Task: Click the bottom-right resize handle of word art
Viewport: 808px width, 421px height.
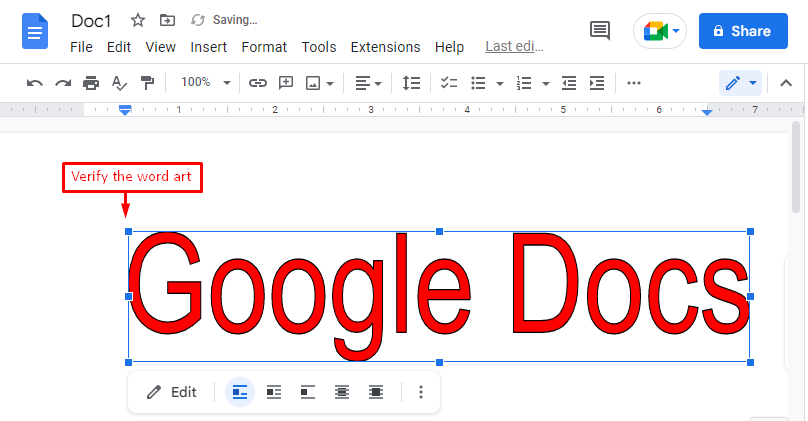Action: (750, 362)
